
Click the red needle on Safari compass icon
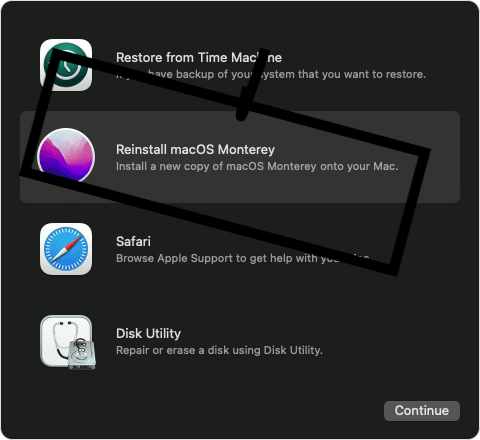74,244
